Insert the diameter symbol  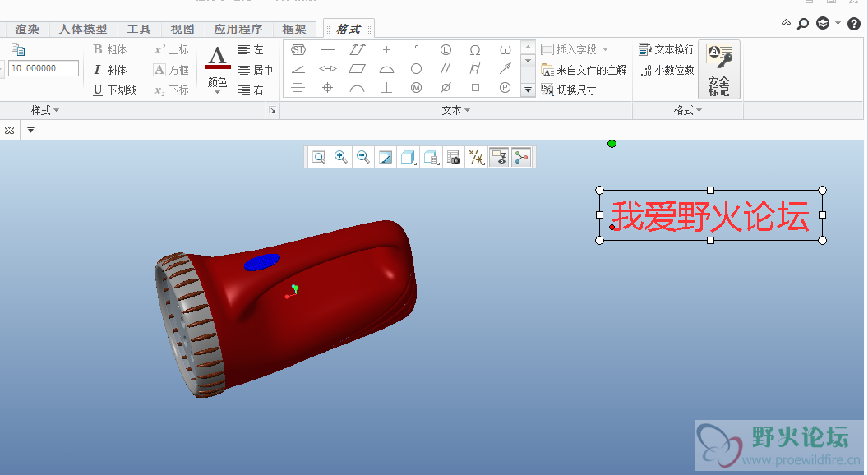click(x=446, y=87)
